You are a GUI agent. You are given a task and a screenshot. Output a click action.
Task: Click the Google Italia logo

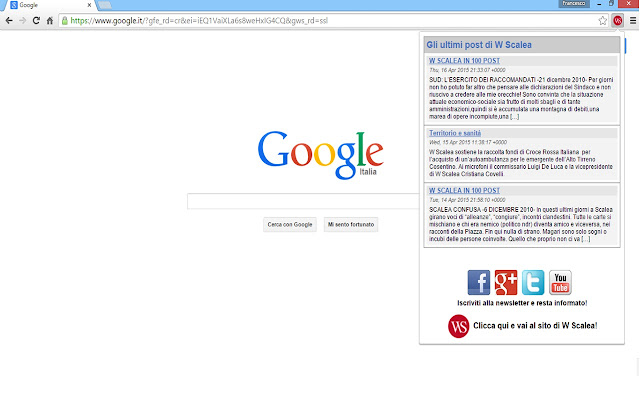pos(321,155)
